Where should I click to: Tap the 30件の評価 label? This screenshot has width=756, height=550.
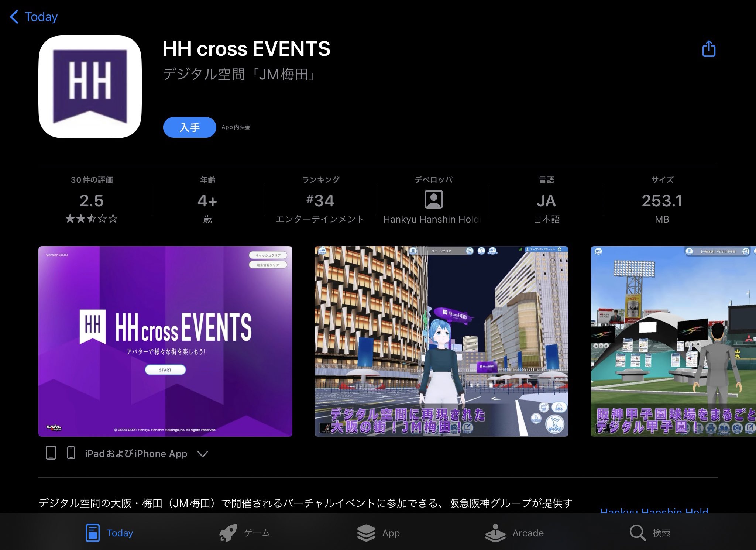pos(92,180)
